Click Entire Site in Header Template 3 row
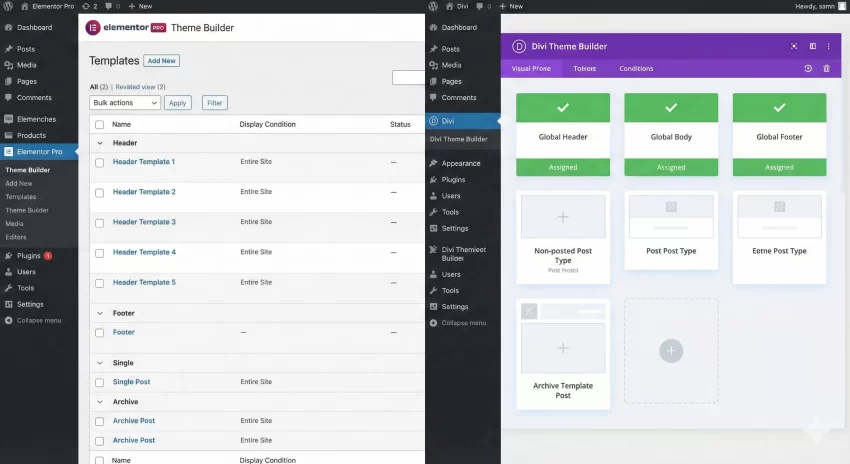850x464 pixels. (256, 222)
